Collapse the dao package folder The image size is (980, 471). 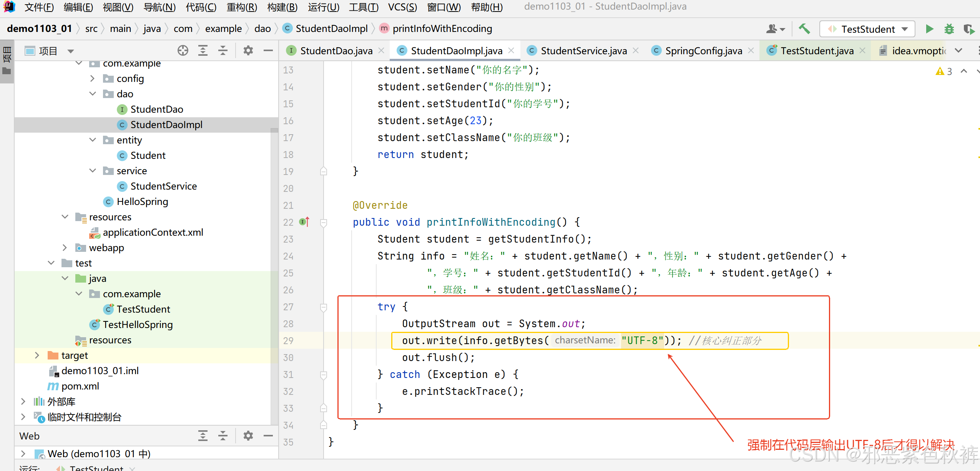click(x=93, y=94)
